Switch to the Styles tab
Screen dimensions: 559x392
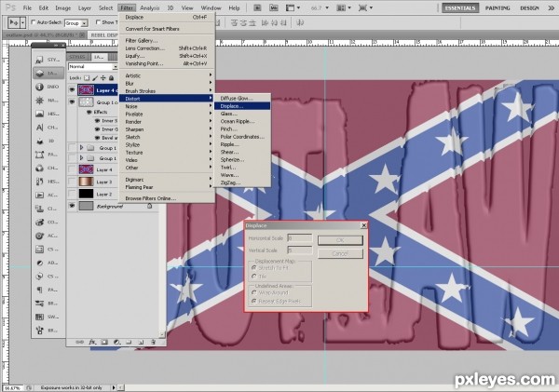point(76,57)
